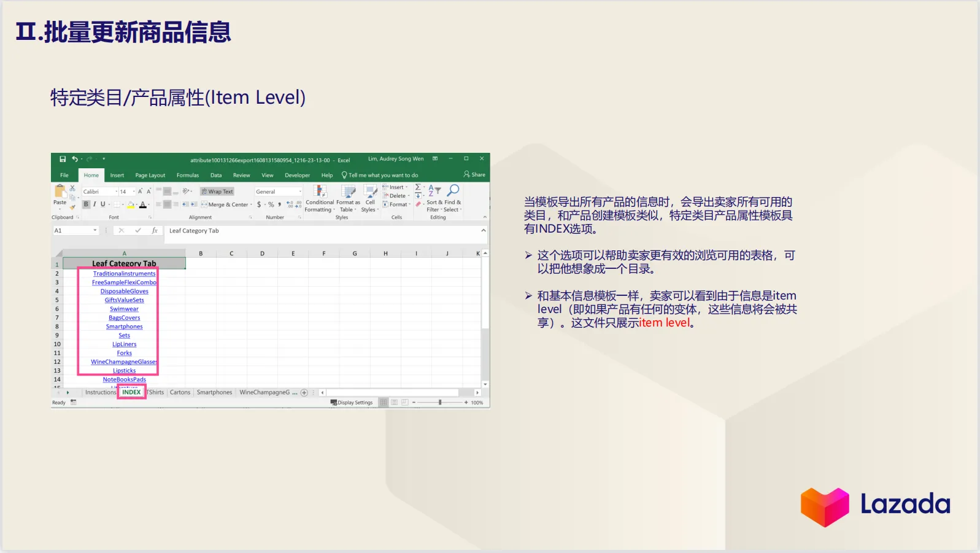Open the Forks hyperlink in column A

click(x=125, y=354)
